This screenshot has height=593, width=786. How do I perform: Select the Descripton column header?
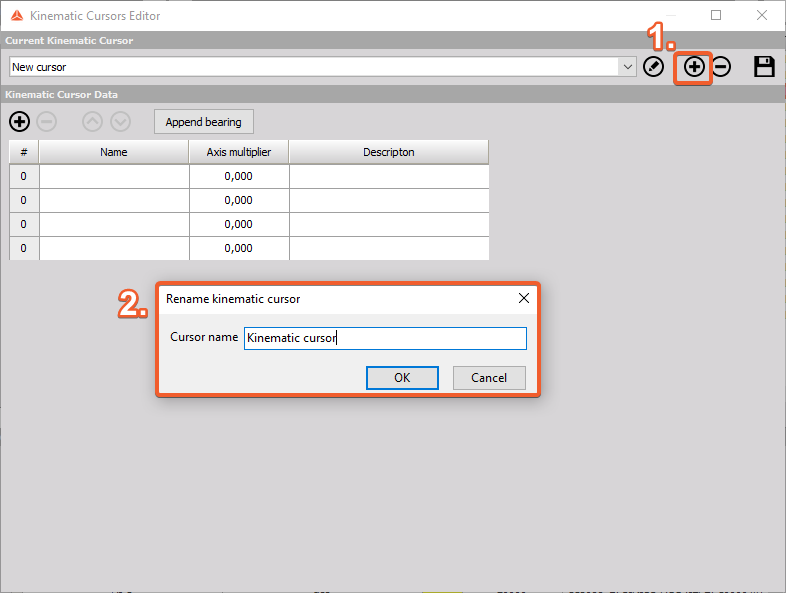tap(388, 152)
